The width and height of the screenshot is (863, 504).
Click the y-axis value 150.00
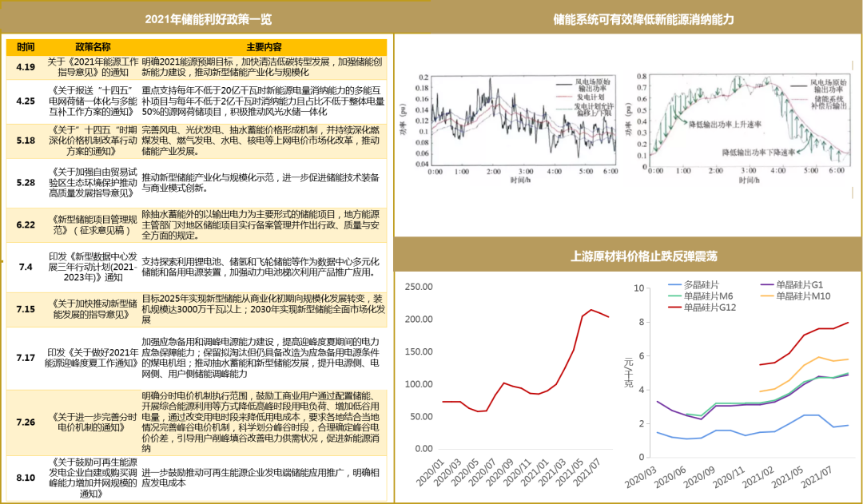[419, 351]
